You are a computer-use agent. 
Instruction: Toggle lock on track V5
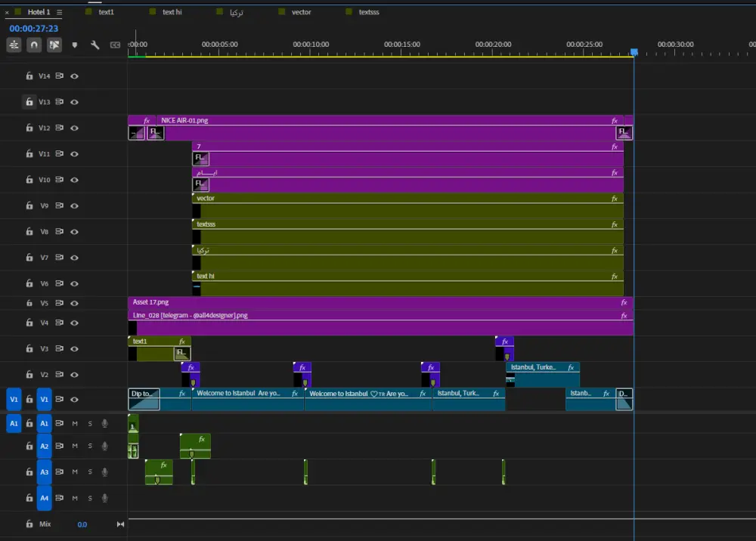(x=29, y=303)
